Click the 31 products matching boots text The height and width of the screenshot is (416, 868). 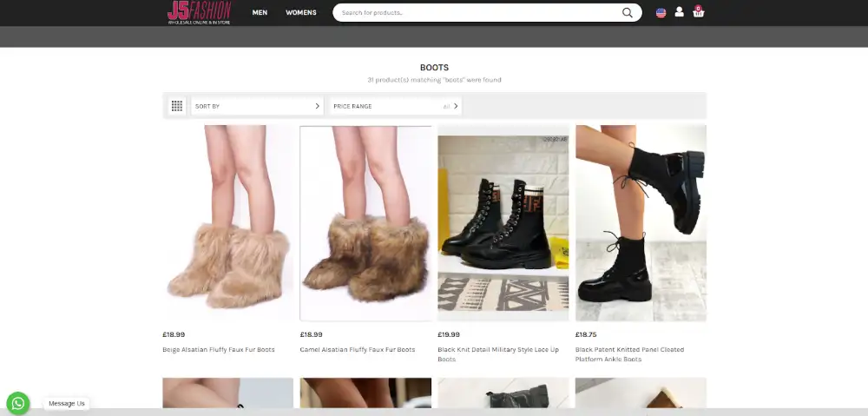pyautogui.click(x=435, y=80)
